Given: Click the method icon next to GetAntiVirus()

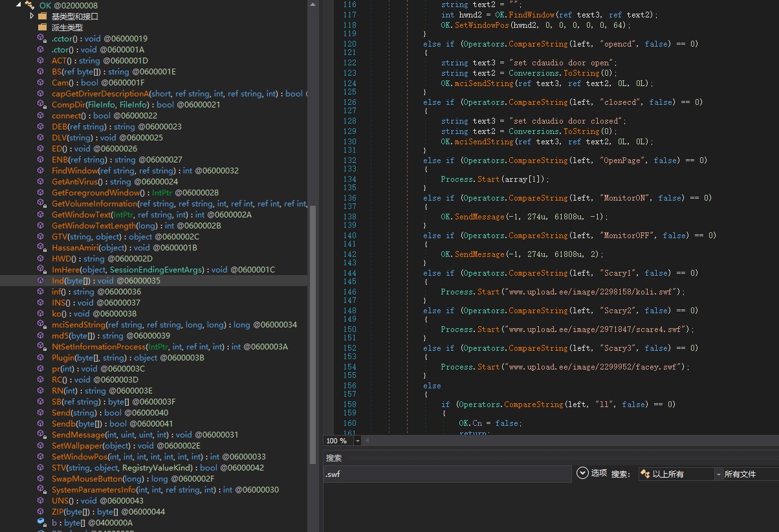Looking at the screenshot, I should click(x=41, y=181).
